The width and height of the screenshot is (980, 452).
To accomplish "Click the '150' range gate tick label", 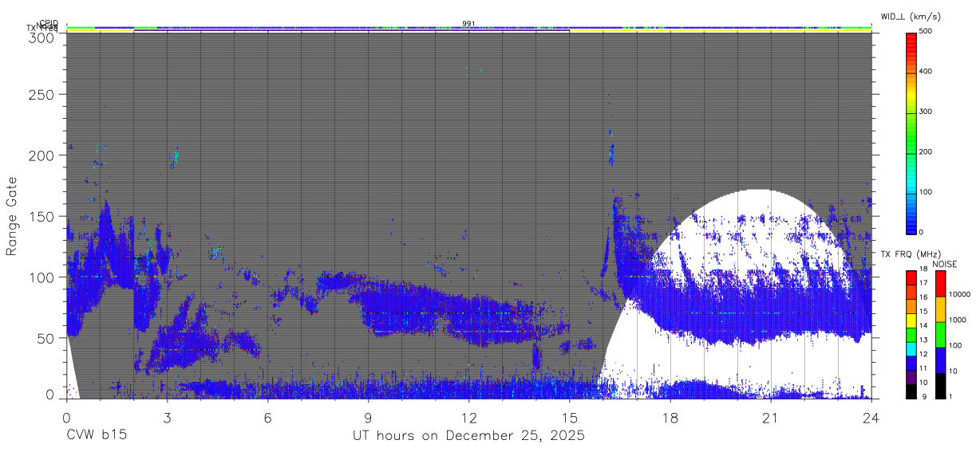I will [42, 216].
